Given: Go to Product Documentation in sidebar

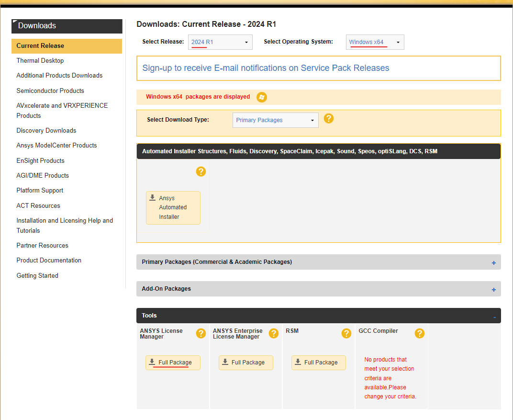Looking at the screenshot, I should point(49,261).
